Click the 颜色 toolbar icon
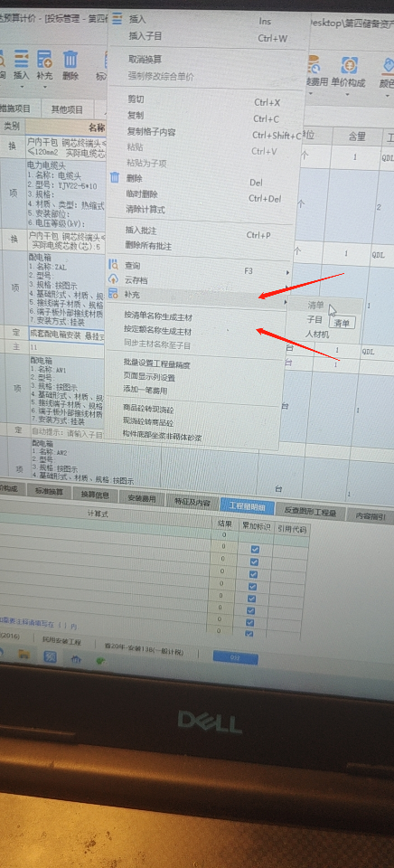This screenshot has height=868, width=394. (389, 66)
